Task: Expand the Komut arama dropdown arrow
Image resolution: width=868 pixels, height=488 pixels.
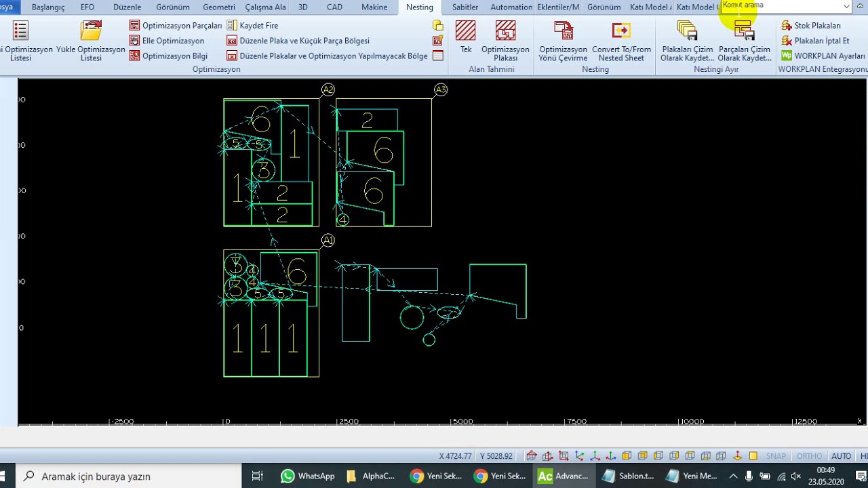Action: click(846, 5)
